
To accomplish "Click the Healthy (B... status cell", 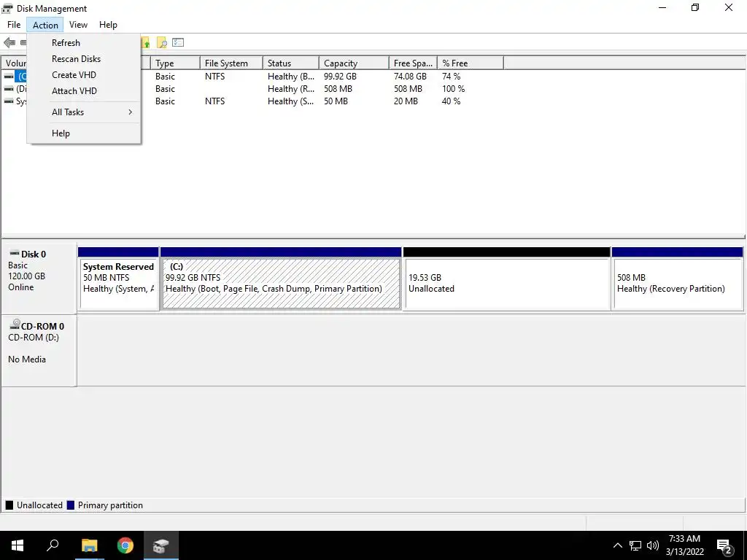I will pos(291,76).
